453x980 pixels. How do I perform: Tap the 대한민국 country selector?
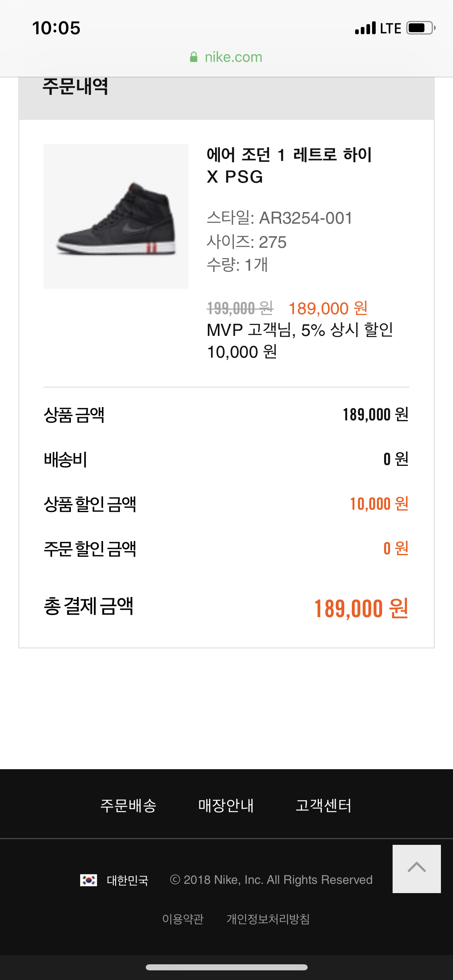tap(127, 880)
